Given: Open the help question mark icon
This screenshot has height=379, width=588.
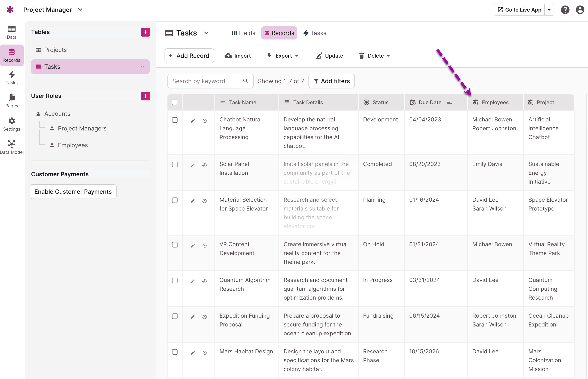Looking at the screenshot, I should click(x=565, y=10).
